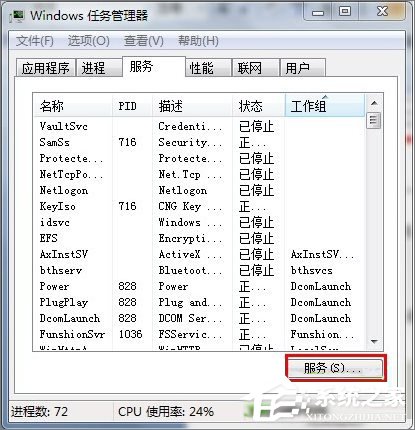Select the NetTcpPo... service row
Viewport: 415px width, 430px height.
[199, 174]
